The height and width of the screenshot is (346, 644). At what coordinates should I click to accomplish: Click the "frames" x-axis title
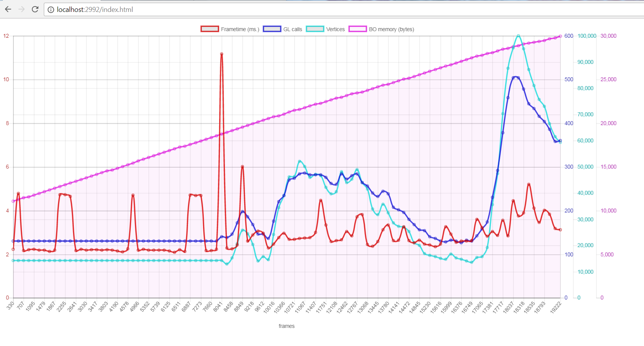point(286,326)
